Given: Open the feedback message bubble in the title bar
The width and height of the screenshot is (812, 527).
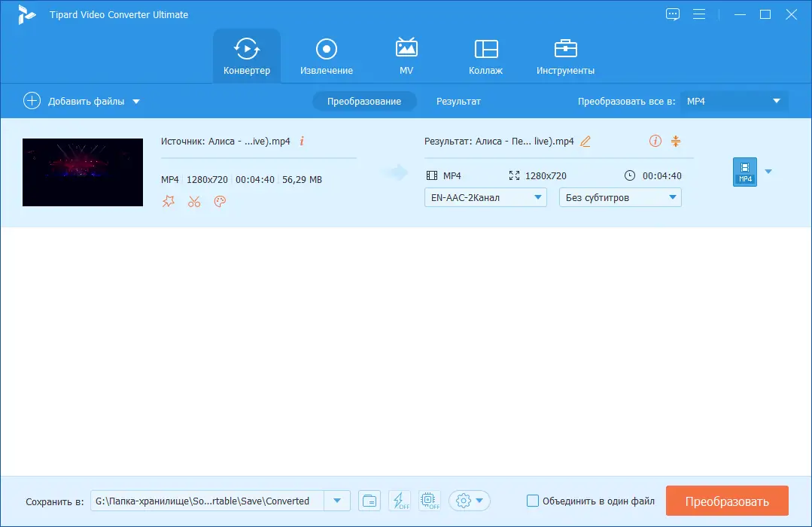Looking at the screenshot, I should coord(672,14).
